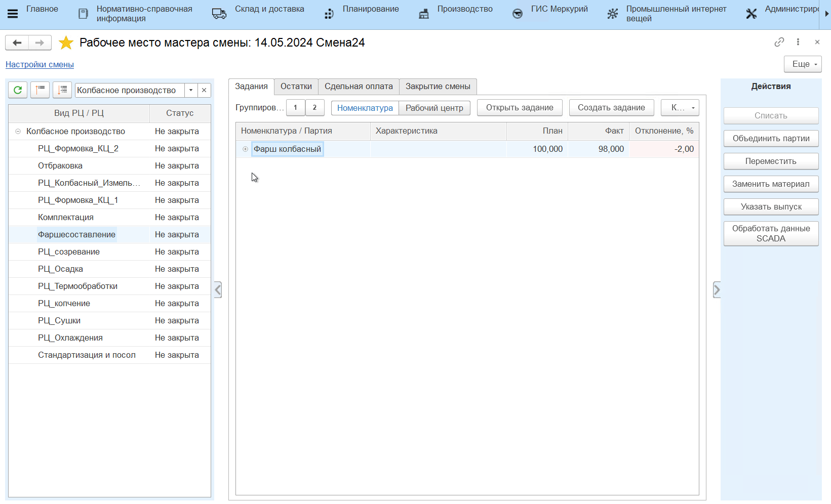Clear the Колбасное производство filter field
Viewport: 831px width, 504px height.
coord(204,90)
